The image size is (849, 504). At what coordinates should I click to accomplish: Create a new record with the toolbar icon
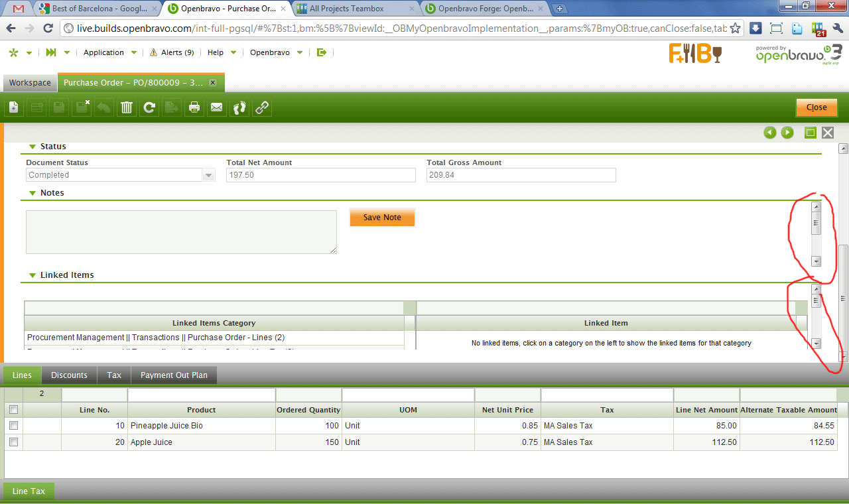[x=14, y=107]
